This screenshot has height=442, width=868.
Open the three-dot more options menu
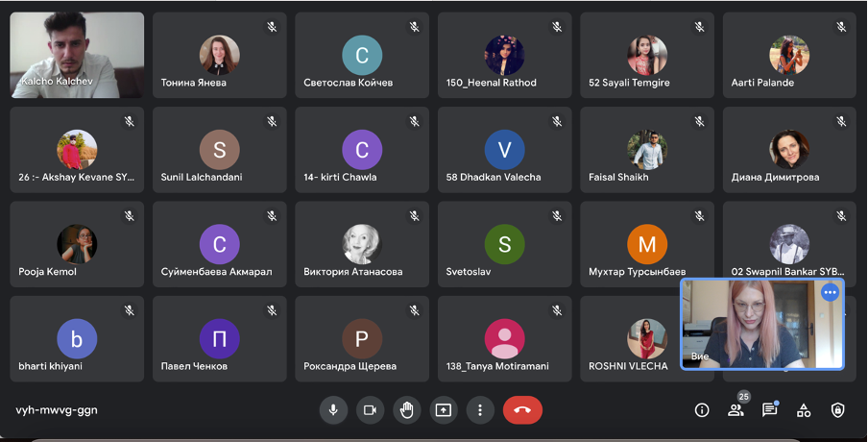tap(480, 410)
